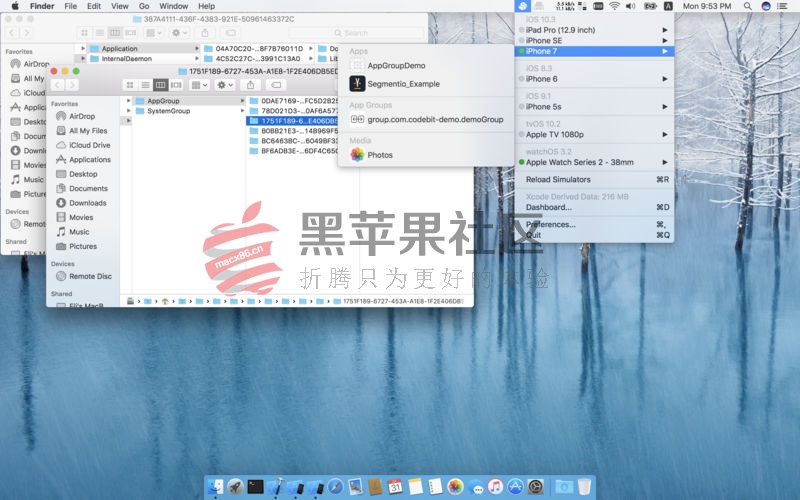
Task: Open action gear menu in front Finder window
Action: (x=225, y=85)
